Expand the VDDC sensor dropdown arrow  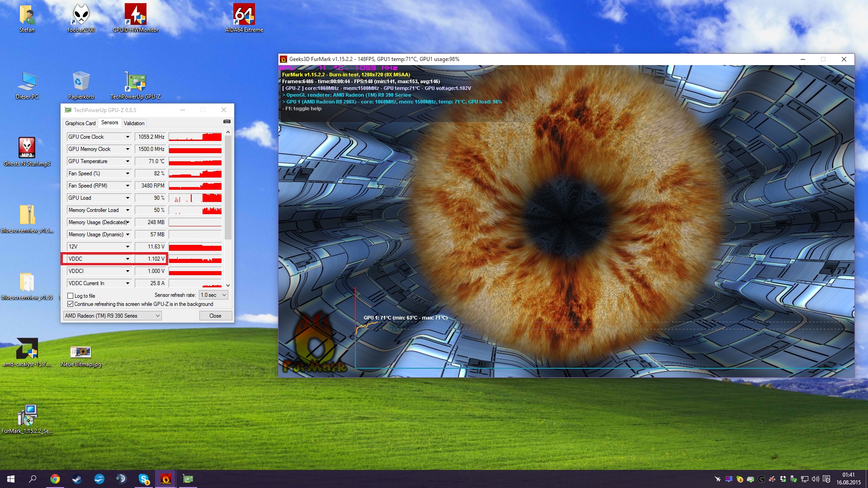point(127,259)
